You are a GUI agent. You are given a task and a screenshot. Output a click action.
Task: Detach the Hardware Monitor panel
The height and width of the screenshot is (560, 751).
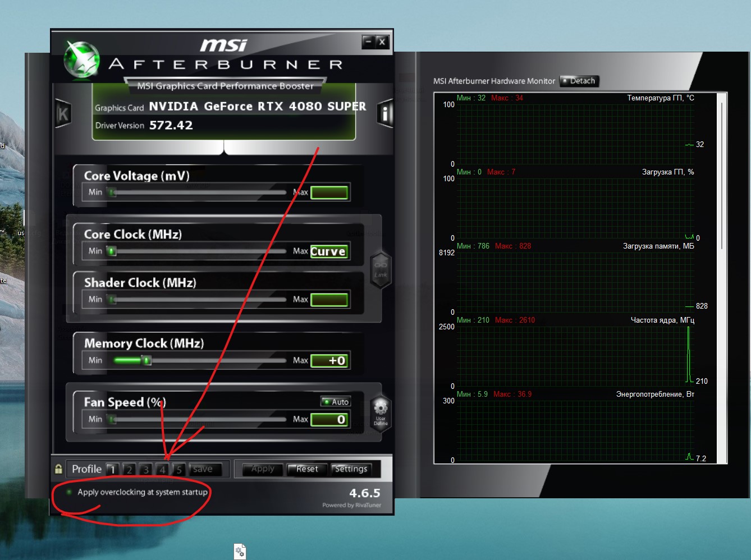point(579,81)
